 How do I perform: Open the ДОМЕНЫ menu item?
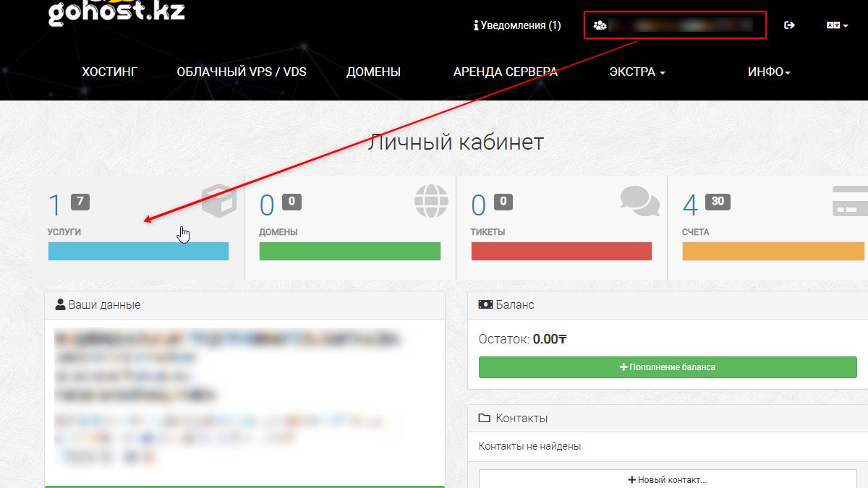[x=373, y=72]
